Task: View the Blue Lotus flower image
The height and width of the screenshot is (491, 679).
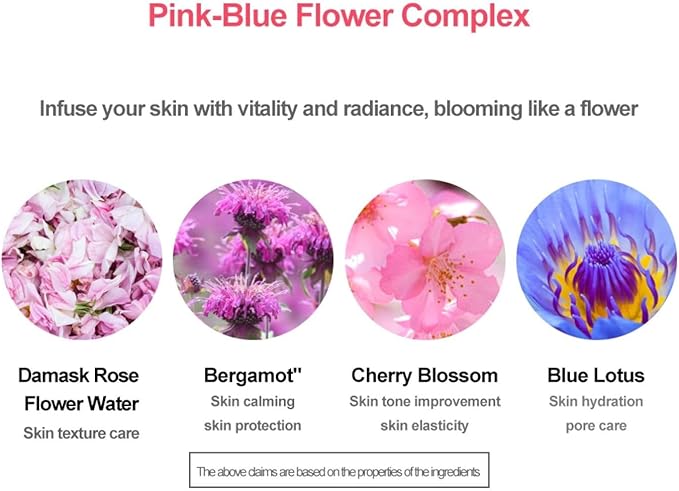Action: [596, 259]
